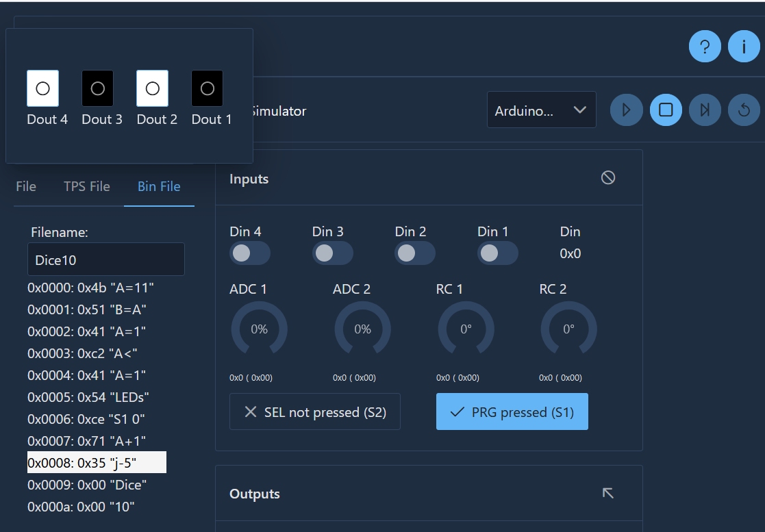765x532 pixels.
Task: Stop the simulation with the square button
Action: tap(666, 110)
